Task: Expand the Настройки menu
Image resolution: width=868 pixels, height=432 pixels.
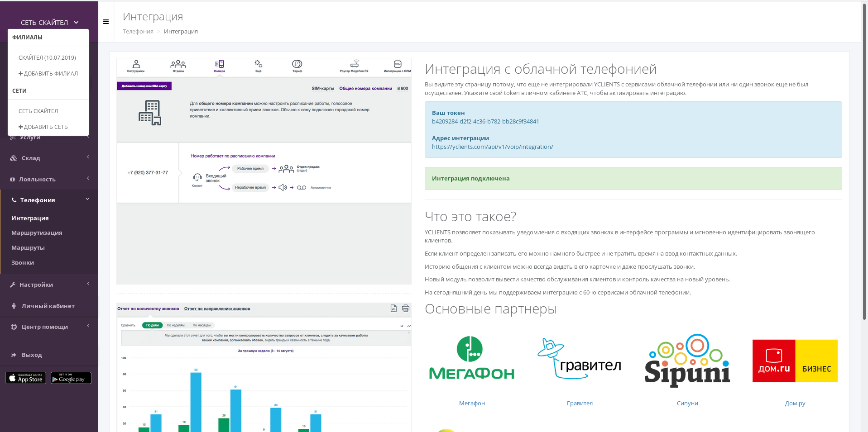Action: pyautogui.click(x=49, y=285)
